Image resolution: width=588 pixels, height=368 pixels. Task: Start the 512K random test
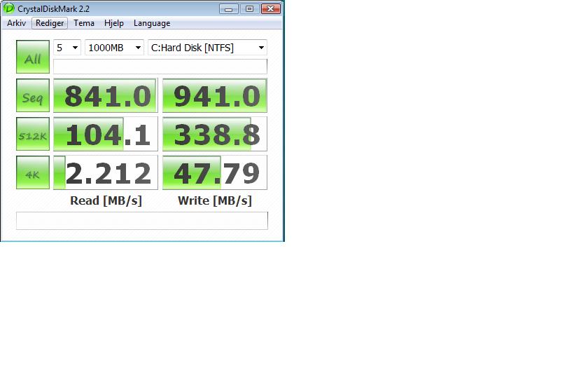(x=33, y=134)
